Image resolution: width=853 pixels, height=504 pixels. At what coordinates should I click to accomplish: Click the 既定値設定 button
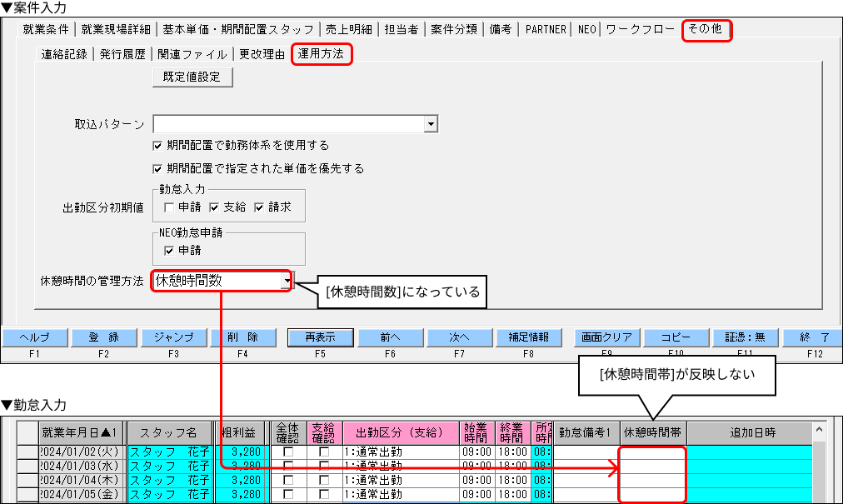pos(192,77)
